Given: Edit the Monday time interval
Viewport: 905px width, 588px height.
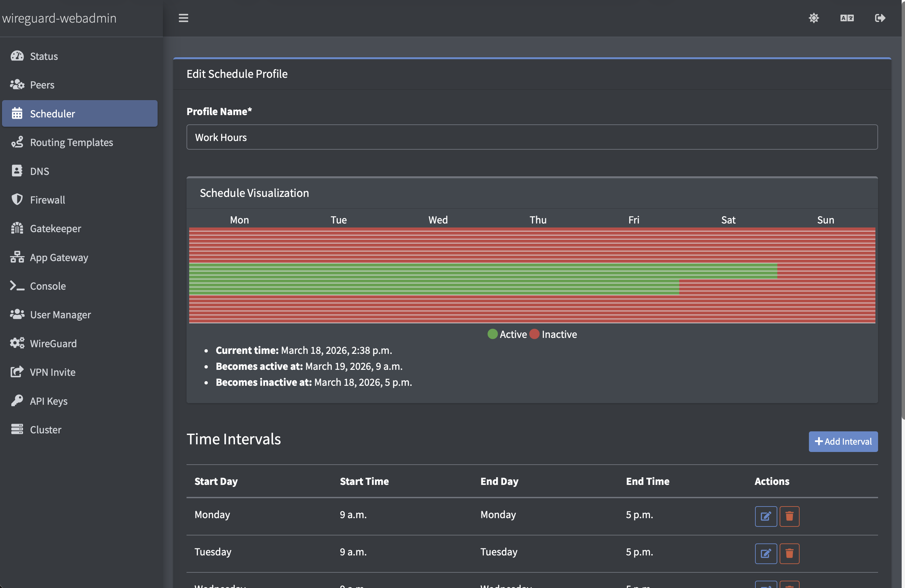Looking at the screenshot, I should [x=766, y=516].
